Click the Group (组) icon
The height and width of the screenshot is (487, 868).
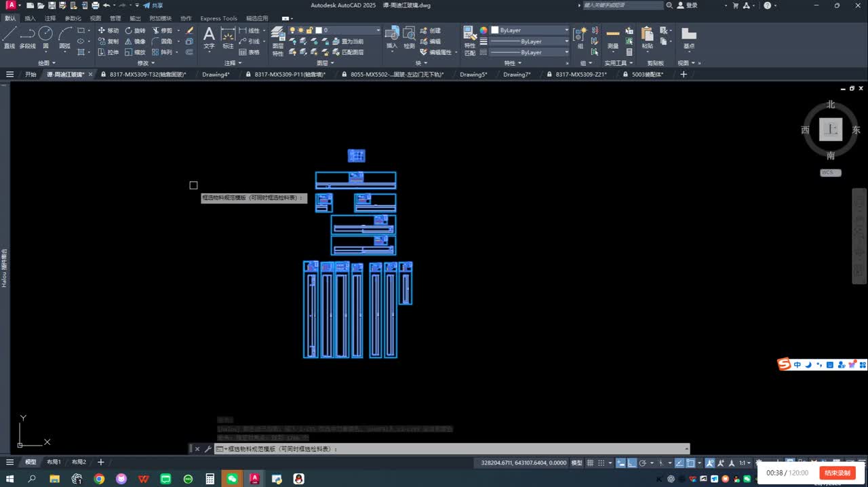click(580, 38)
